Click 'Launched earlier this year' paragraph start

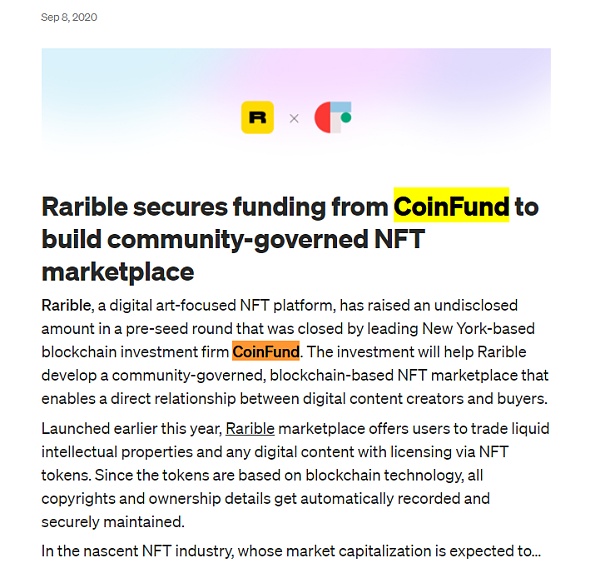click(x=132, y=428)
